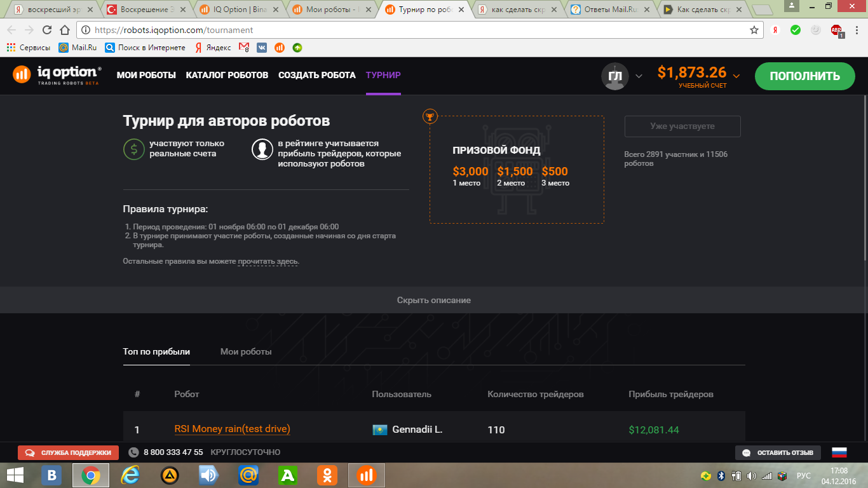The width and height of the screenshot is (868, 488).
Task: Click the page vertical scrollbar
Action: 864,178
